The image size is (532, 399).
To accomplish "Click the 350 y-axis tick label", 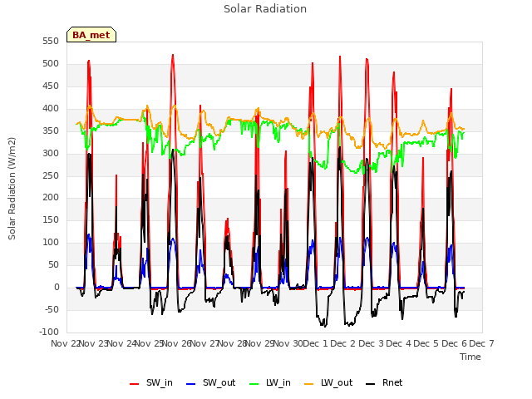I will [51, 131].
